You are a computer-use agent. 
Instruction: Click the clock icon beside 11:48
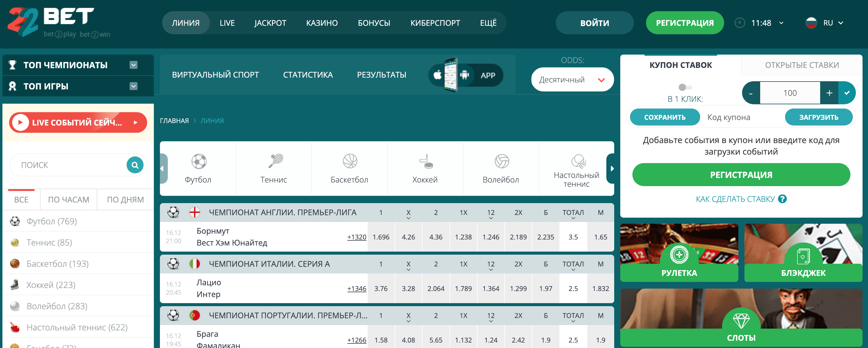(740, 23)
